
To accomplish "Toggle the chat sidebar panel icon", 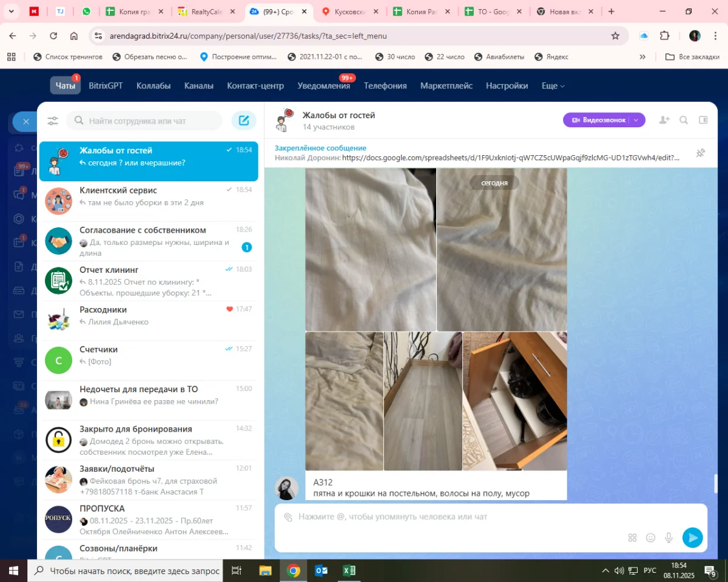I will tap(703, 120).
